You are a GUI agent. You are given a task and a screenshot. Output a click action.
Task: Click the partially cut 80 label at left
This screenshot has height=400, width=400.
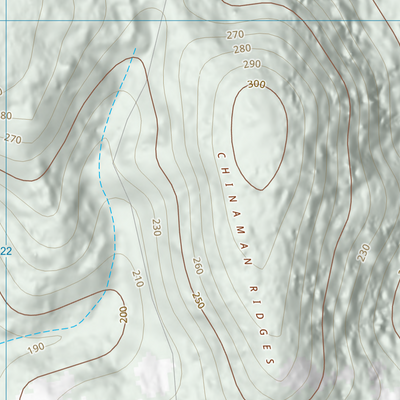[6, 116]
